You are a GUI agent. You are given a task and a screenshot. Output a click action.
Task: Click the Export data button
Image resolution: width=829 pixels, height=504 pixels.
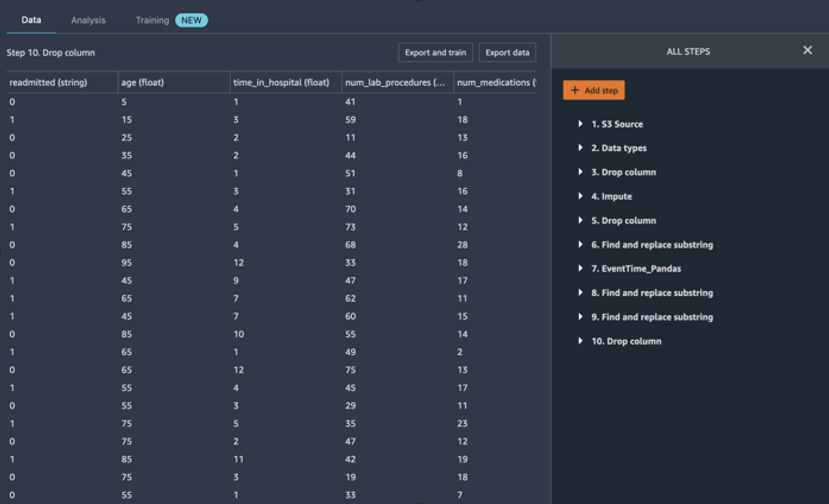507,52
